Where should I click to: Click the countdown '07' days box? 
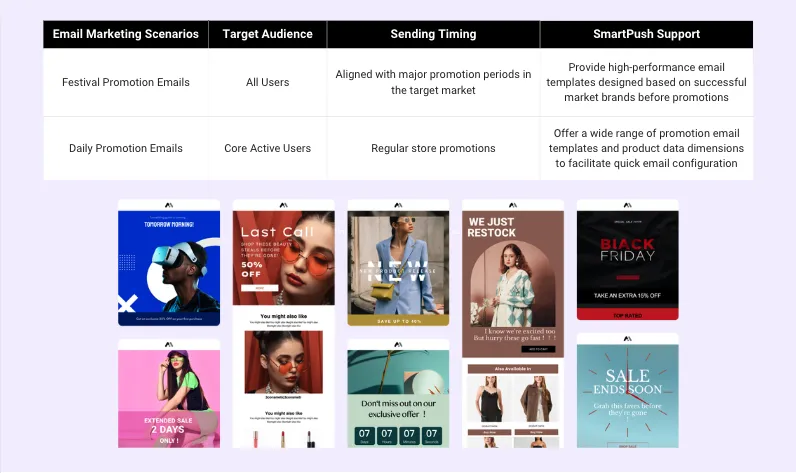pos(364,435)
